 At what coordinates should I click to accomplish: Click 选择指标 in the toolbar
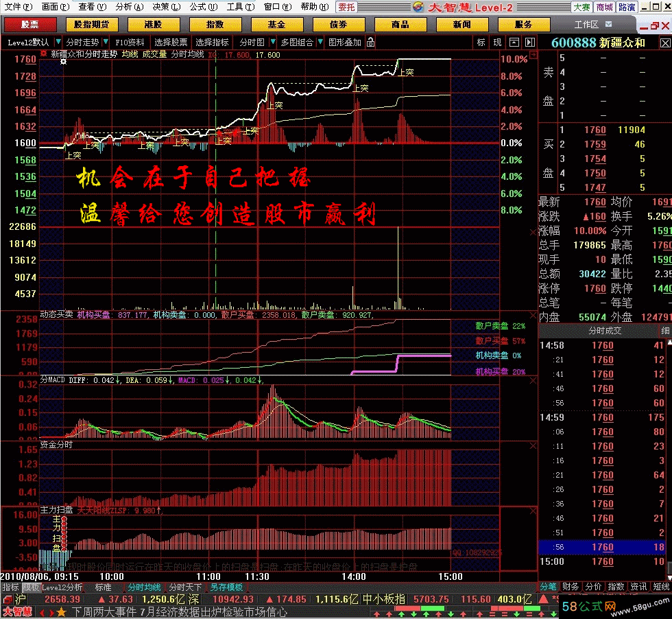[x=212, y=42]
